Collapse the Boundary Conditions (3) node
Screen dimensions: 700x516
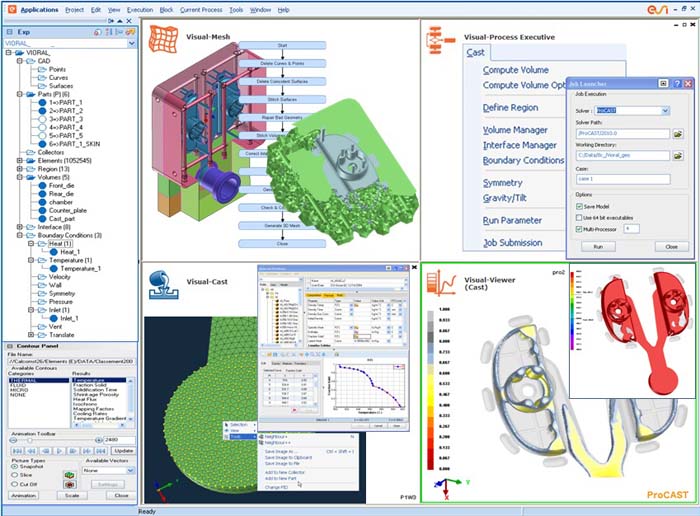20,235
